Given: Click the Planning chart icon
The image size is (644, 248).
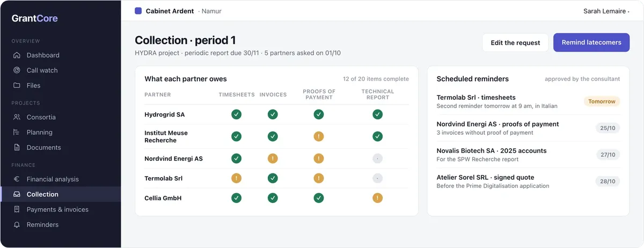Looking at the screenshot, I should click(x=17, y=132).
